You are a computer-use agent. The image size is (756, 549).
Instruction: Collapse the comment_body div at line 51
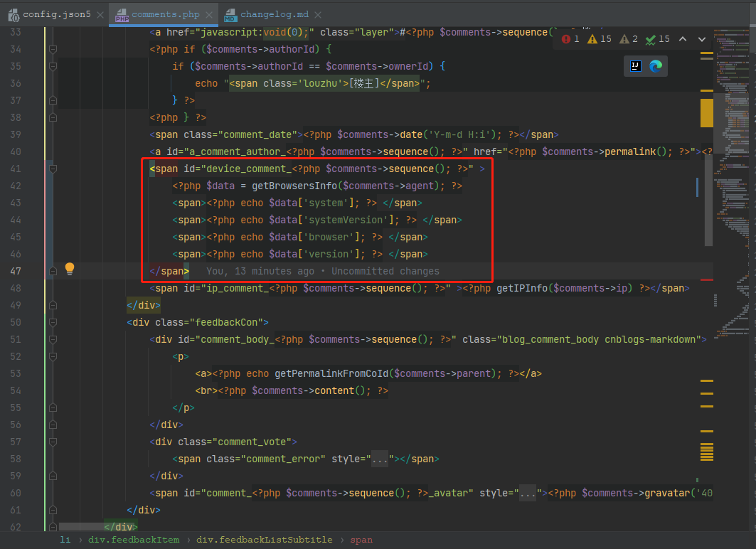point(53,339)
